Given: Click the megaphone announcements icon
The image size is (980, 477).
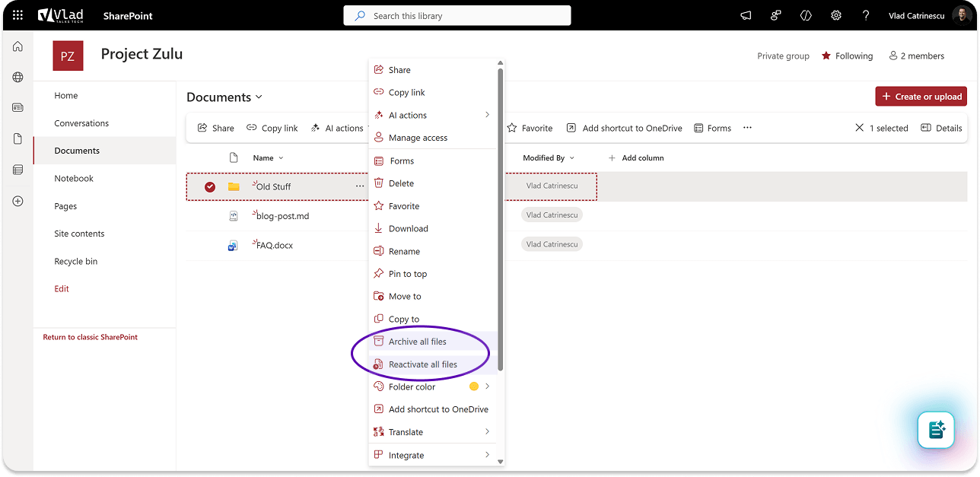Looking at the screenshot, I should click(x=746, y=15).
